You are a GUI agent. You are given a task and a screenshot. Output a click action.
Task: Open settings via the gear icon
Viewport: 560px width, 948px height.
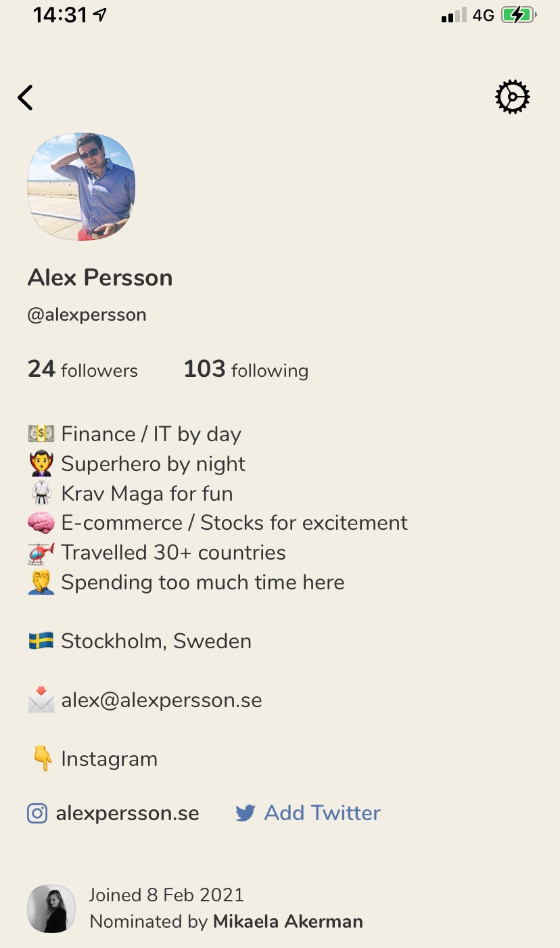[513, 97]
